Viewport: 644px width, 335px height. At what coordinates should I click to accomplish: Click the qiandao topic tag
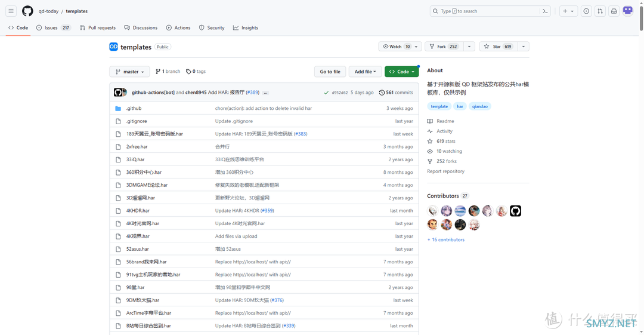click(x=479, y=106)
